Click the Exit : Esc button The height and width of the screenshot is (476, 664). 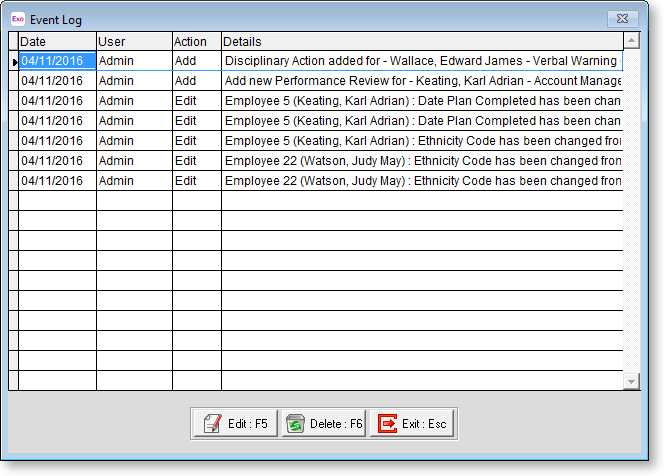413,424
